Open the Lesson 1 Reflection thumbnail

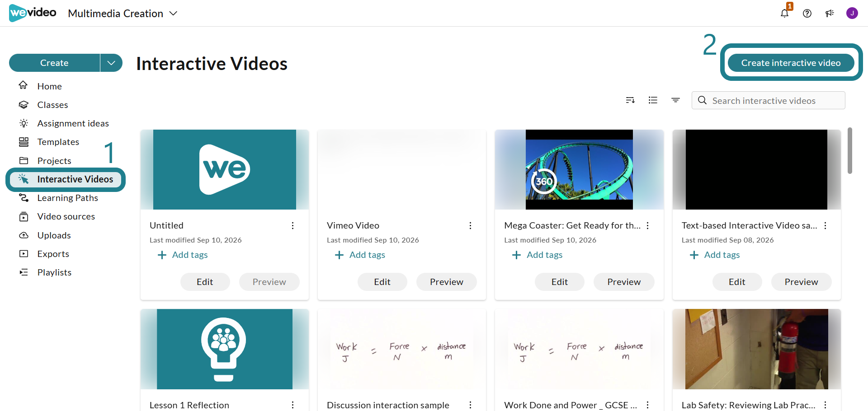(225, 349)
